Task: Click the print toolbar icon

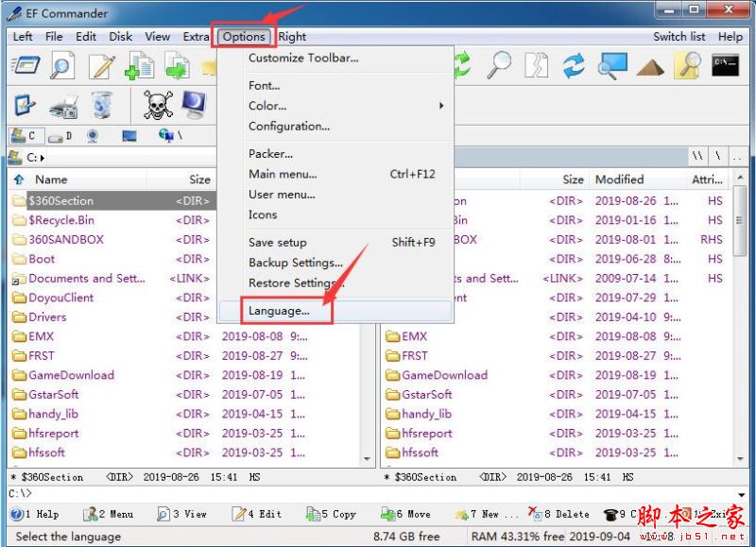Action: [x=62, y=106]
